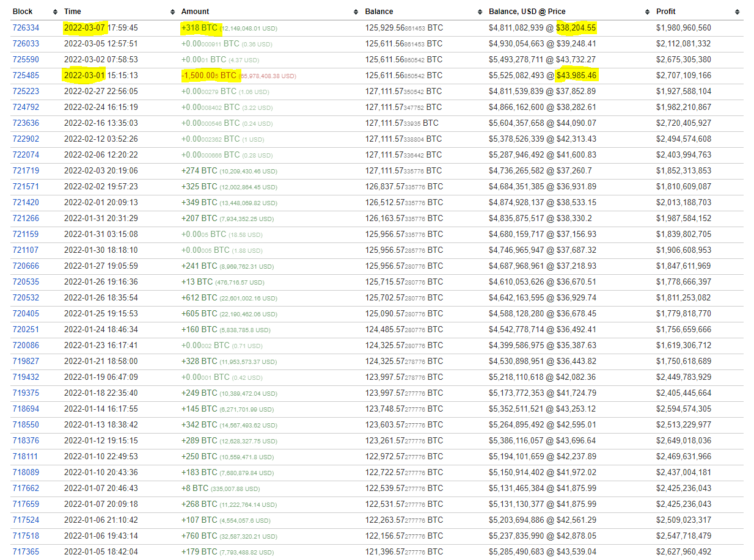Select profit value $2,707,109,166

pyautogui.click(x=684, y=76)
